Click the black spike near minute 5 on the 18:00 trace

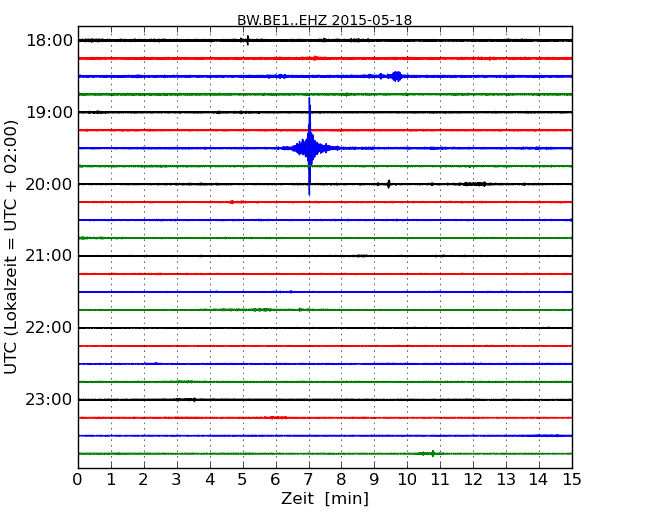[x=247, y=40]
